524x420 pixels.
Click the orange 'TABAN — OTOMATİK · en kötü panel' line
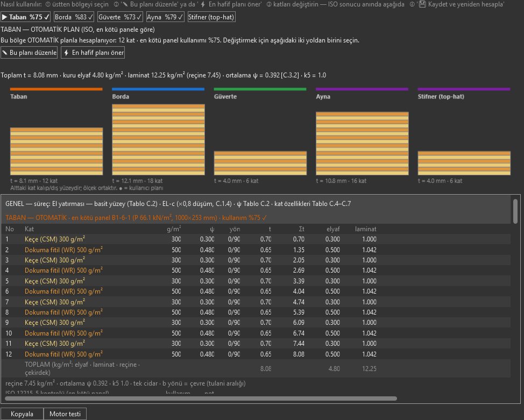click(136, 218)
